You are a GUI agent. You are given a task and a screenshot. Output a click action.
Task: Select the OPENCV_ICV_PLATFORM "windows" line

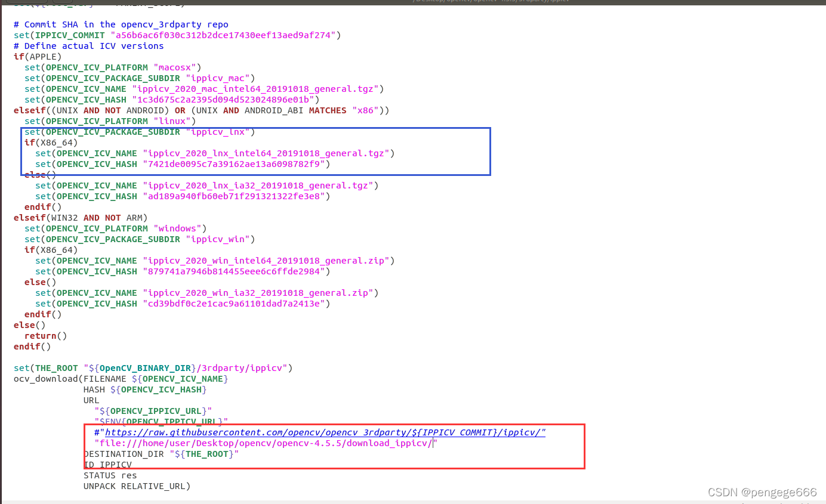point(116,228)
